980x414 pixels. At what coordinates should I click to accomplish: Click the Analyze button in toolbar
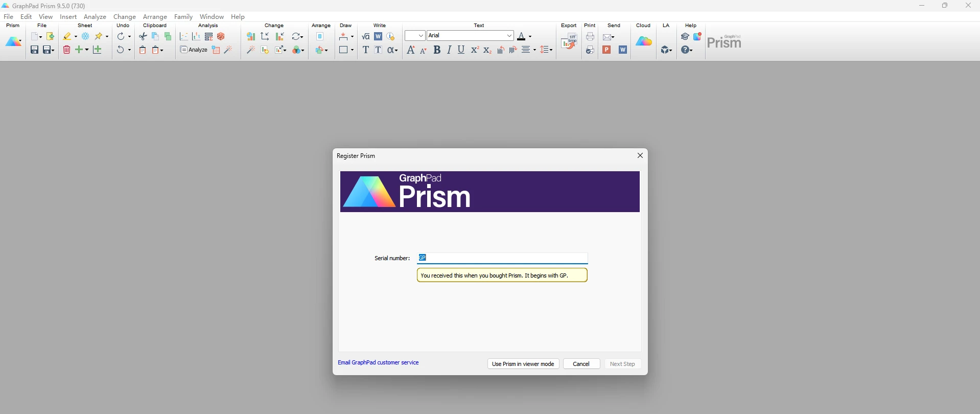point(194,50)
